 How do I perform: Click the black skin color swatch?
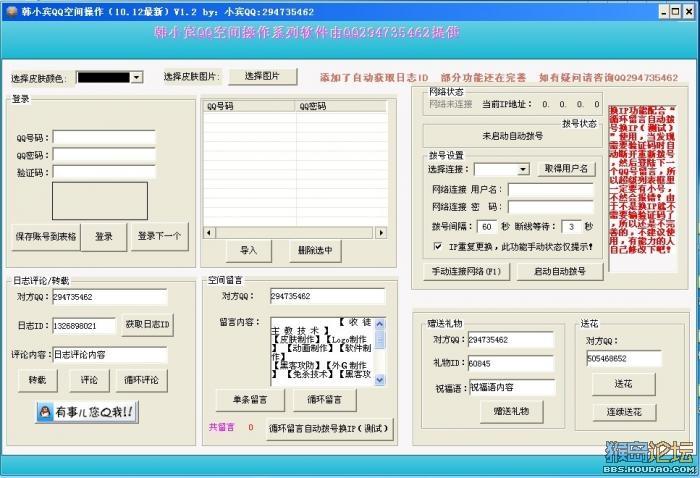pos(104,77)
